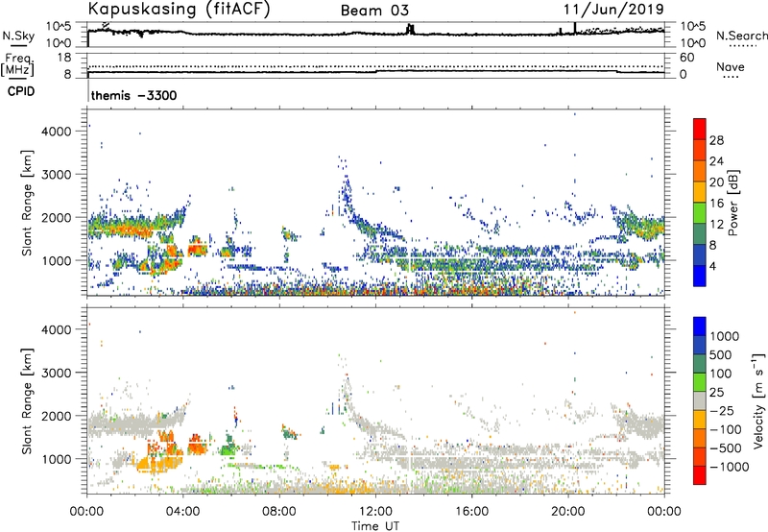Click the 'Nave' legend label
Image resolution: width=768 pixels, height=532 pixels.
[730, 66]
